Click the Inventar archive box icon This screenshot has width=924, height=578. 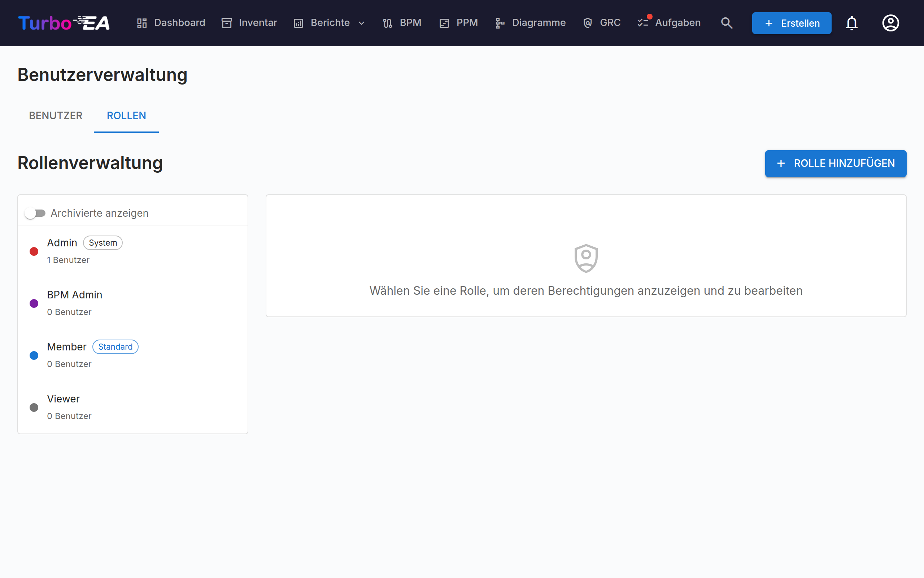click(227, 23)
